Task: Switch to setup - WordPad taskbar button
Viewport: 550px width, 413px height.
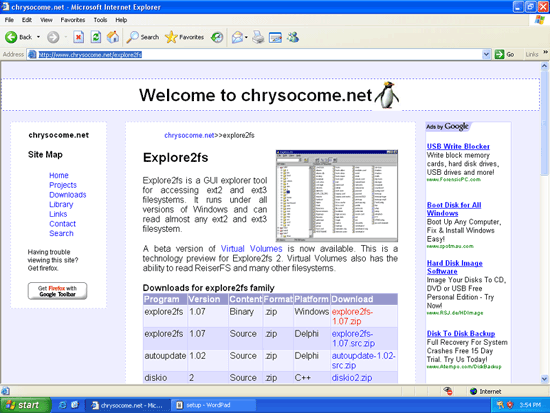Action: (x=213, y=405)
